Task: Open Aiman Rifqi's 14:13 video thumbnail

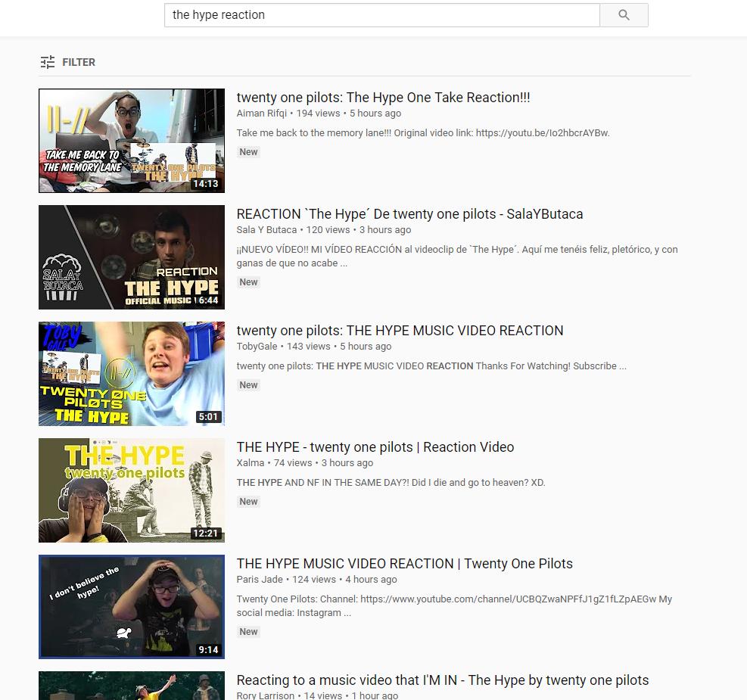Action: pyautogui.click(x=132, y=141)
